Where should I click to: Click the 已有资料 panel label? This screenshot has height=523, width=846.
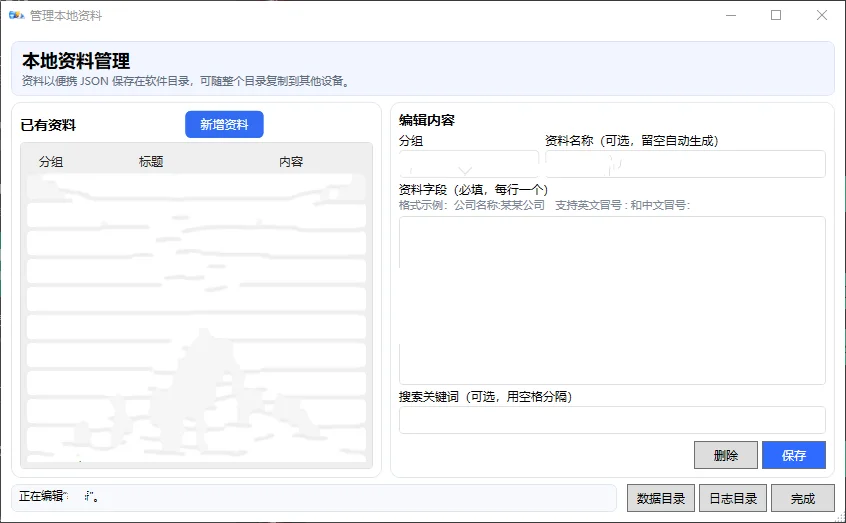click(x=48, y=125)
